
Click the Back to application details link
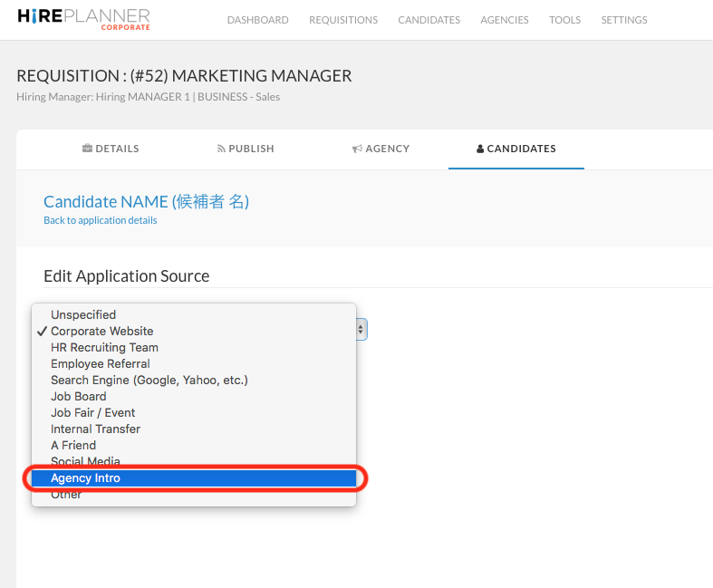(x=100, y=220)
